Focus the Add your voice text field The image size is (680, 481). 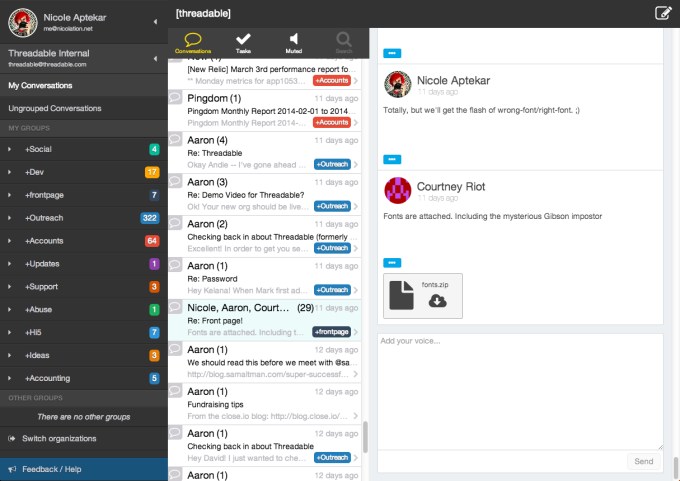tap(520, 392)
